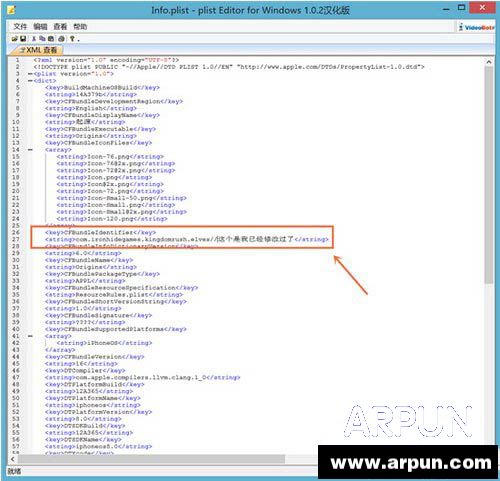Click the English string value line
The width and height of the screenshot is (500, 481).
91,108
